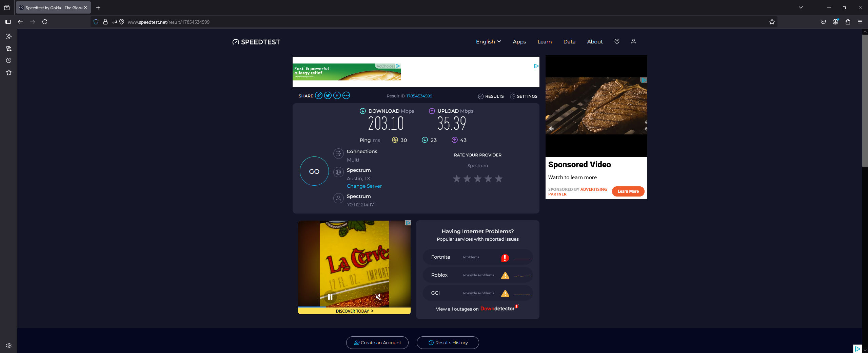
Task: Click the Speedtest logo
Action: [x=256, y=42]
